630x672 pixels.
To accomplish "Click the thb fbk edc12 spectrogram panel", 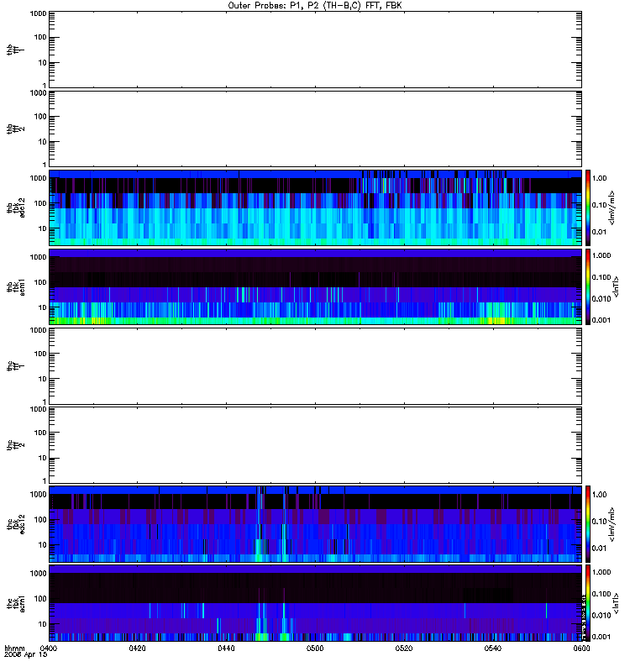I will tap(316, 207).
